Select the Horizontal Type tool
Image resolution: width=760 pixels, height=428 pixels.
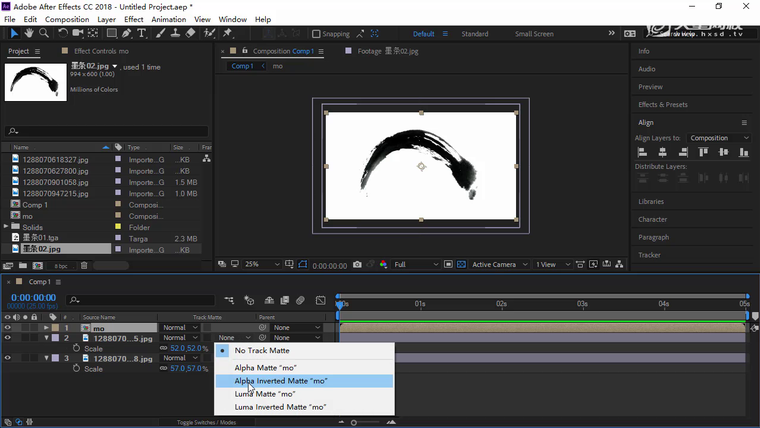142,33
